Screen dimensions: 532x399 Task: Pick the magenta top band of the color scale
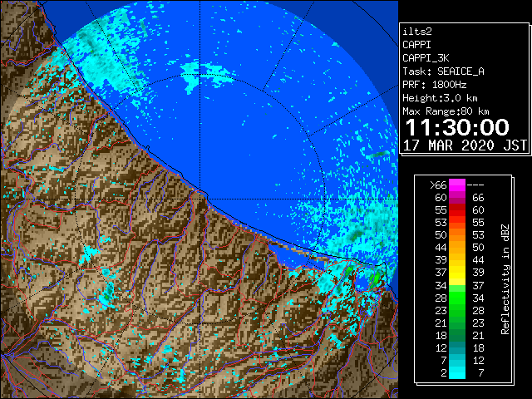[x=457, y=185]
